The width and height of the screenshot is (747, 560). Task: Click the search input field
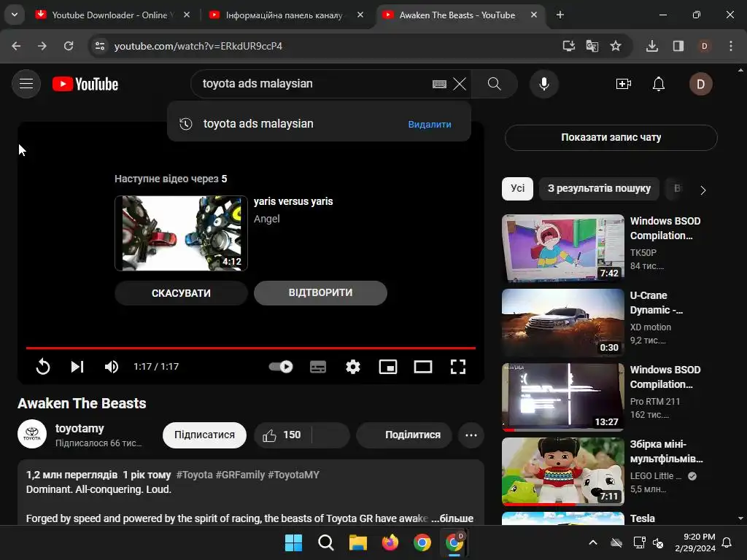314,84
